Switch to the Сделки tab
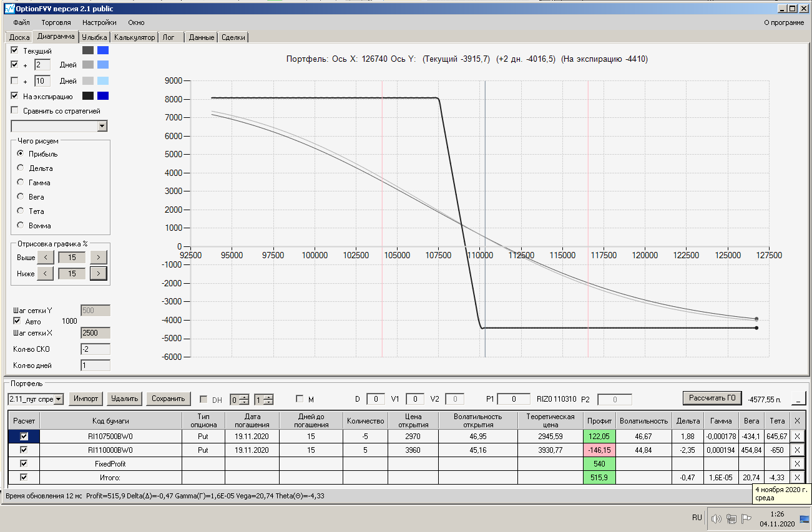The height and width of the screenshot is (532, 812). (x=233, y=37)
